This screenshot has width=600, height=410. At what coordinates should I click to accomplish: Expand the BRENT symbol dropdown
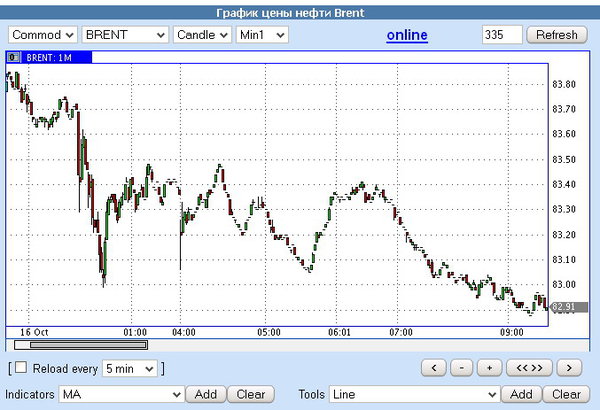125,35
